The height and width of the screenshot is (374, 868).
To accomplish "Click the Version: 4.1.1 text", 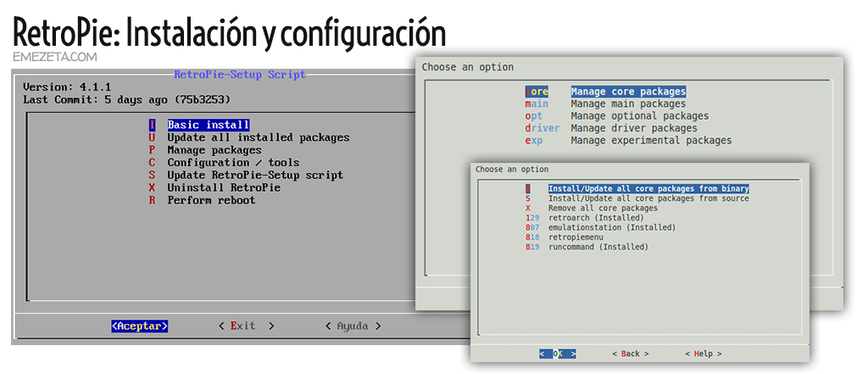I will tap(67, 87).
